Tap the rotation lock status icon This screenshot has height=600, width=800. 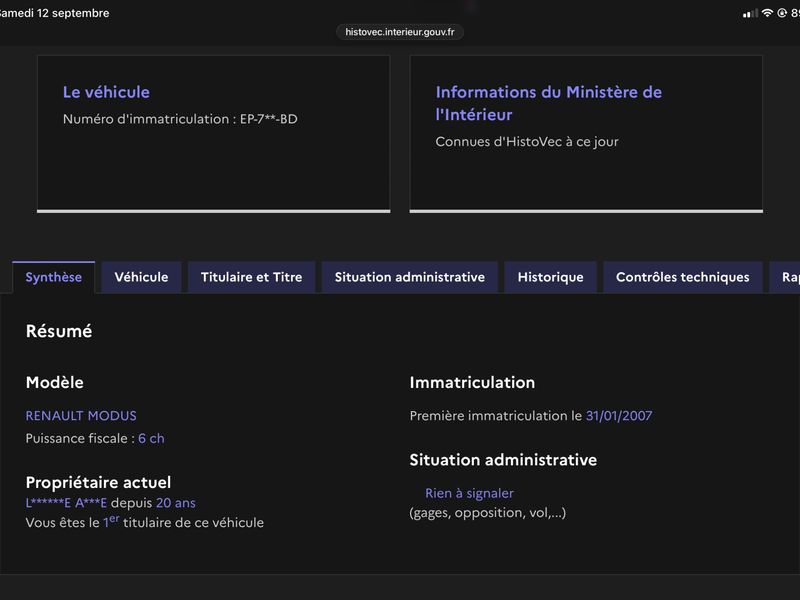(x=782, y=13)
